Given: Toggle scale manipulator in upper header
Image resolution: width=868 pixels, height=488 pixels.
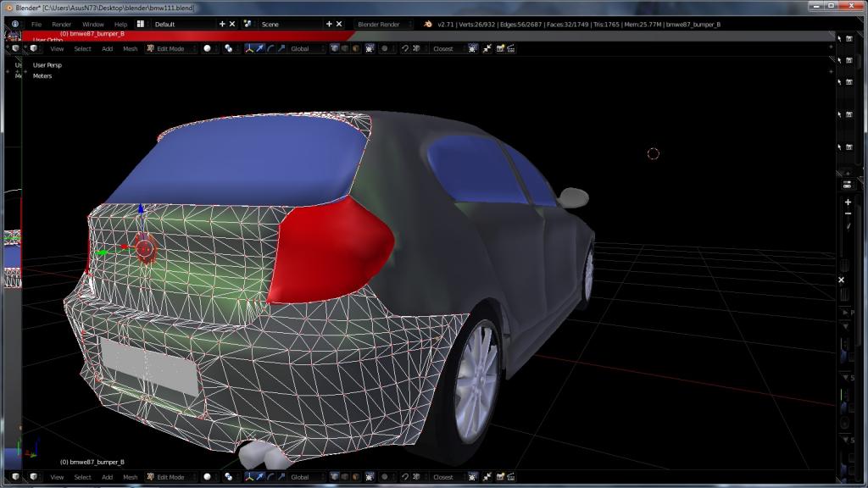Looking at the screenshot, I should point(281,48).
